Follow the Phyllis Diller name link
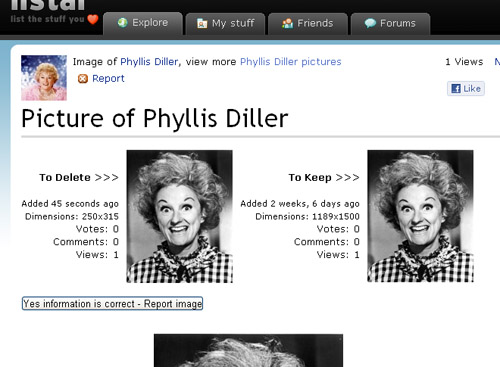This screenshot has width=500, height=367. pos(149,62)
